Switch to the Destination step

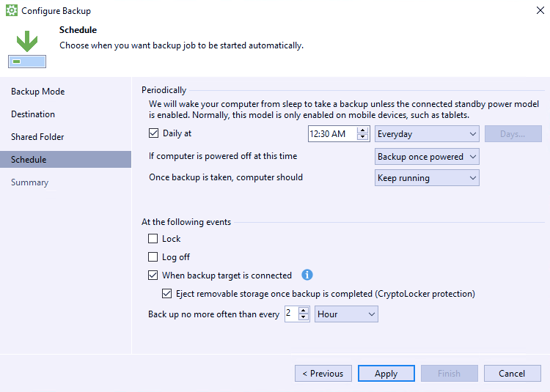[x=33, y=114]
